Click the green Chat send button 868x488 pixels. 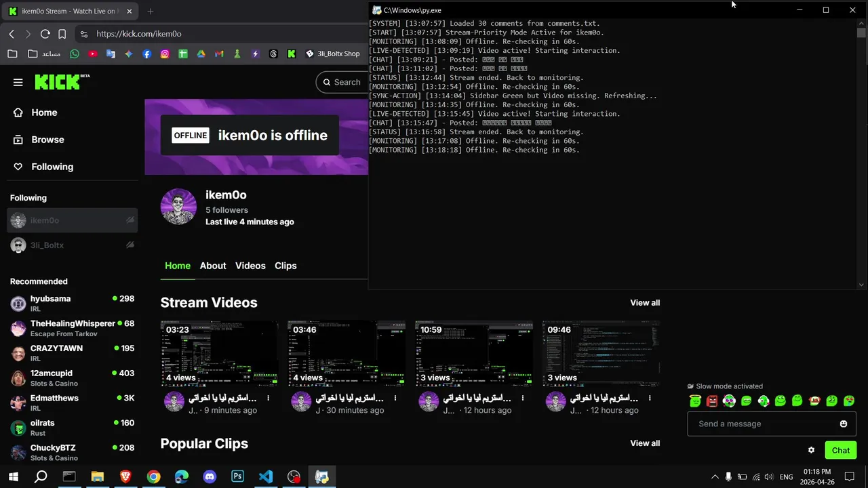[841, 450]
